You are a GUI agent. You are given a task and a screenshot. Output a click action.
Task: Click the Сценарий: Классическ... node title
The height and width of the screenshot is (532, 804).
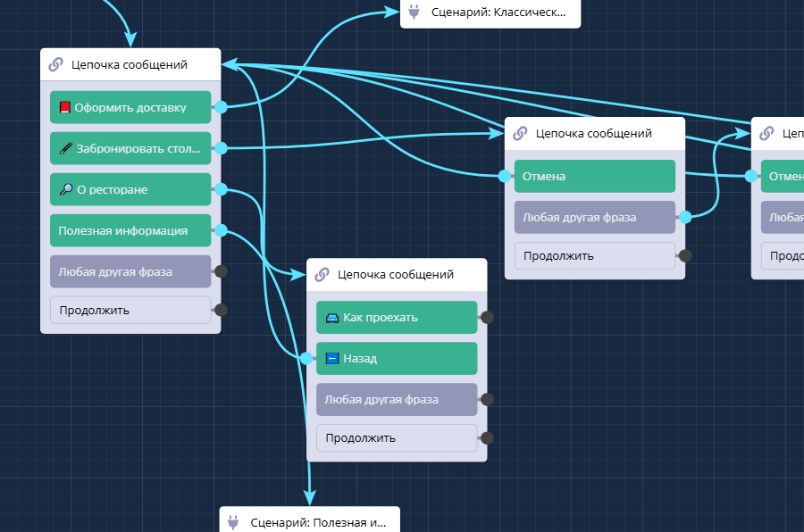[498, 12]
